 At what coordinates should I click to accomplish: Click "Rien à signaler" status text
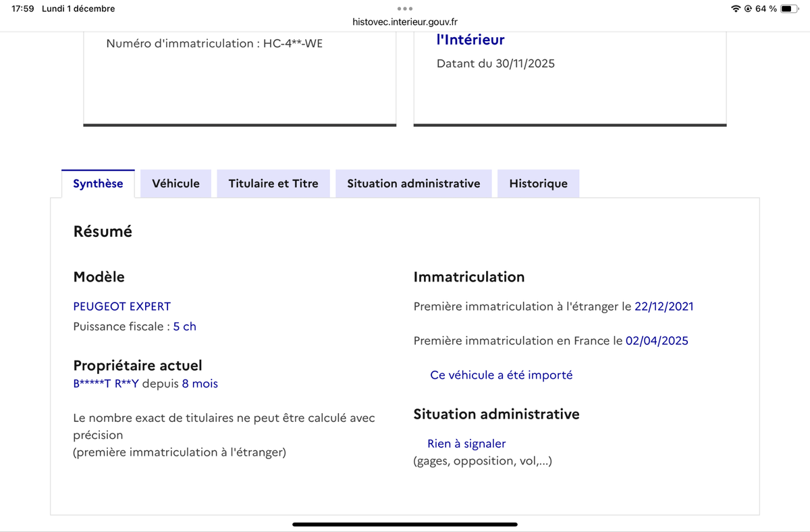(x=466, y=444)
